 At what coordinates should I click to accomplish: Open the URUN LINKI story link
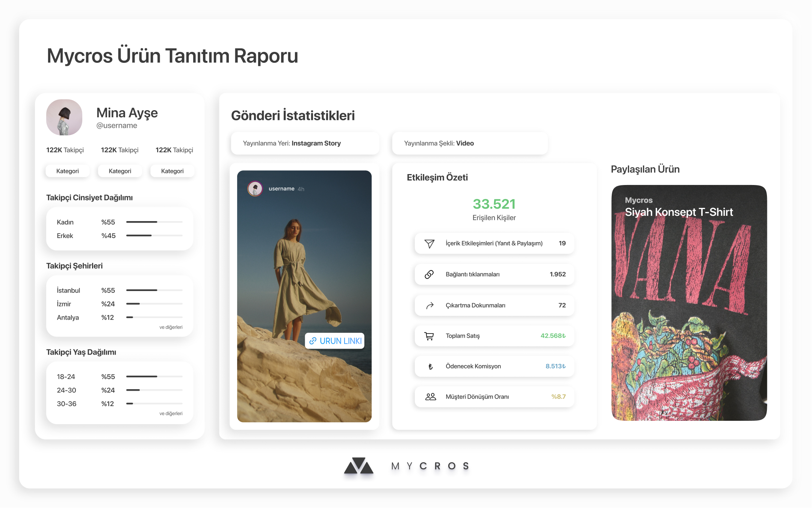pyautogui.click(x=335, y=341)
